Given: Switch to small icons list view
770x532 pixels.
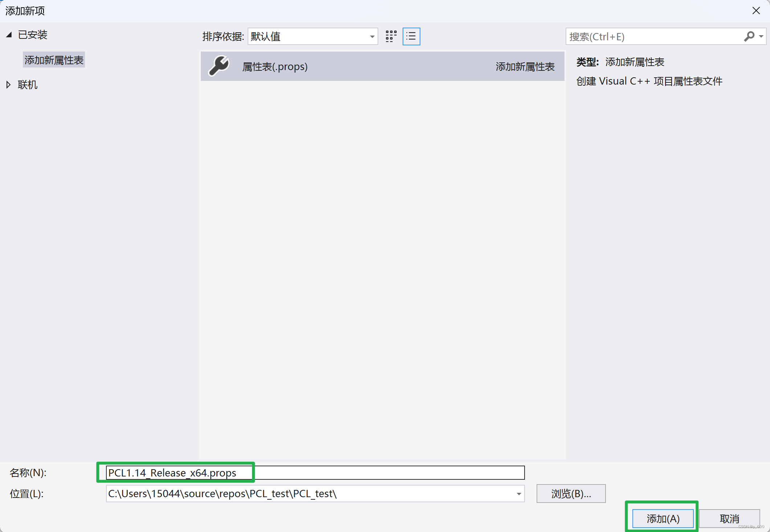Looking at the screenshot, I should click(x=411, y=36).
